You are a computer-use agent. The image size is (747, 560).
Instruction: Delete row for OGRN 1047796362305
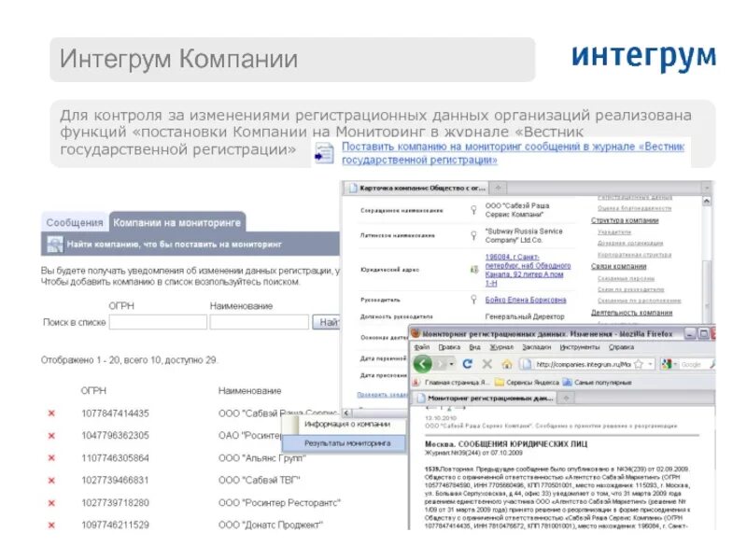[51, 436]
